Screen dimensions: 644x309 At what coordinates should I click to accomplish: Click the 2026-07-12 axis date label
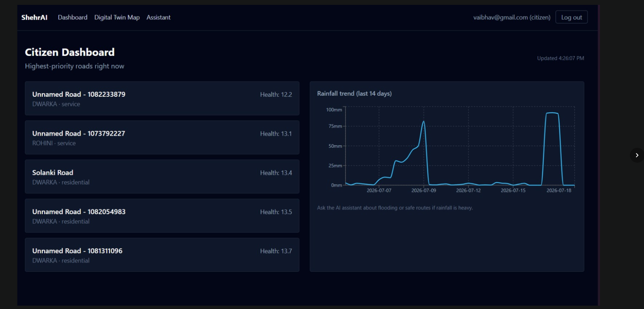468,191
